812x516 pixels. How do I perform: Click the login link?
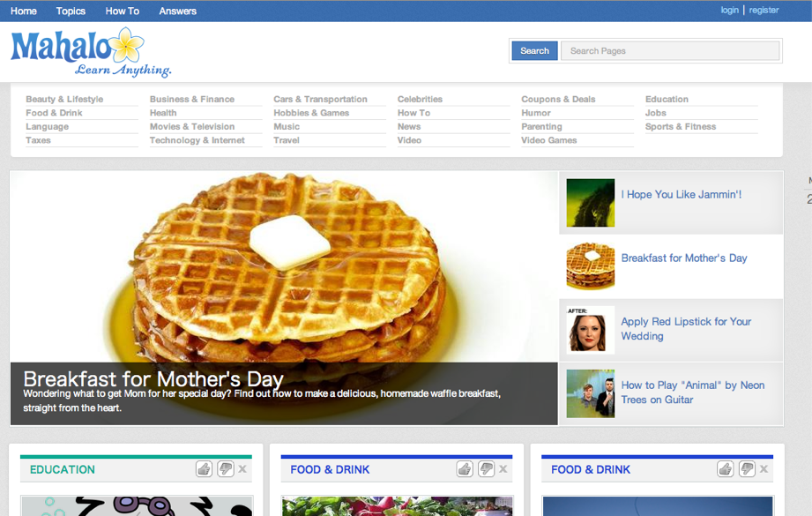tap(729, 11)
